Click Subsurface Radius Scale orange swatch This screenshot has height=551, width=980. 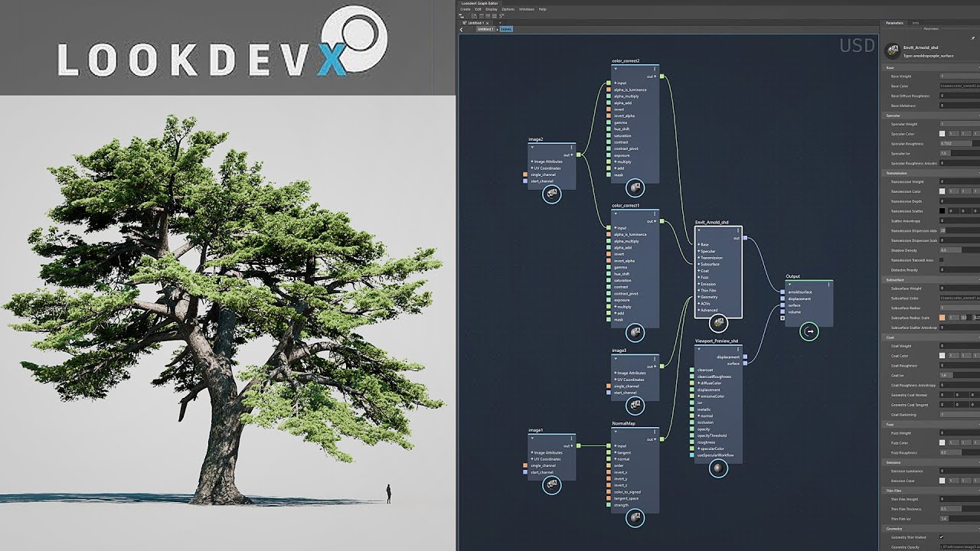[x=942, y=318]
